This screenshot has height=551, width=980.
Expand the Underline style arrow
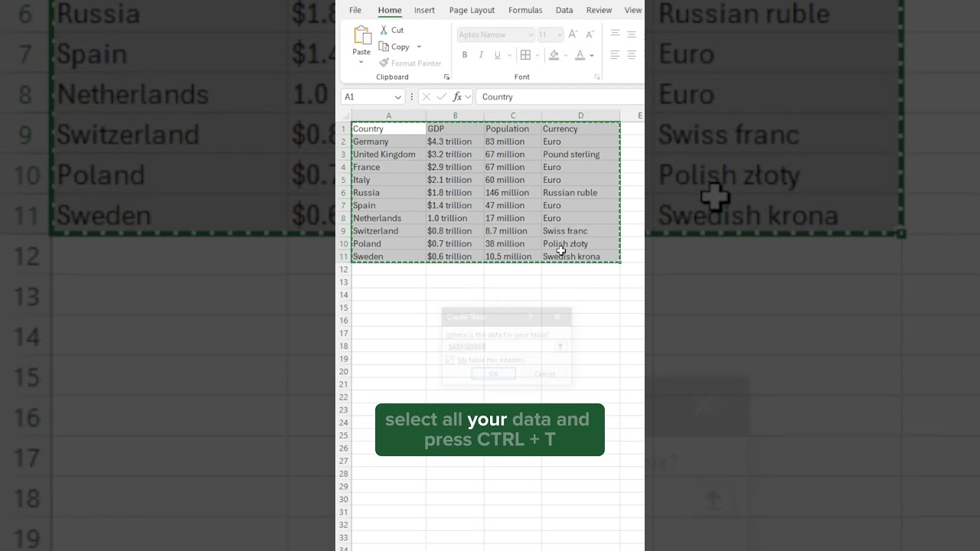(509, 55)
